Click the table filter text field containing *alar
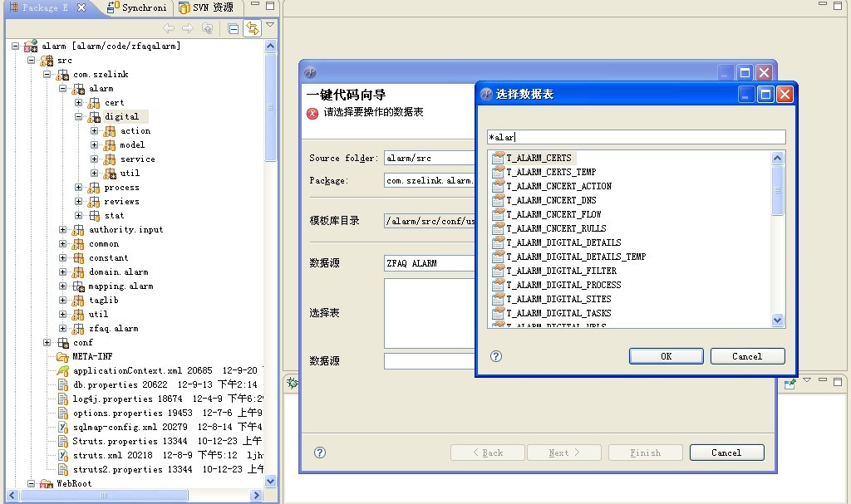Image resolution: width=851 pixels, height=504 pixels. tap(636, 137)
